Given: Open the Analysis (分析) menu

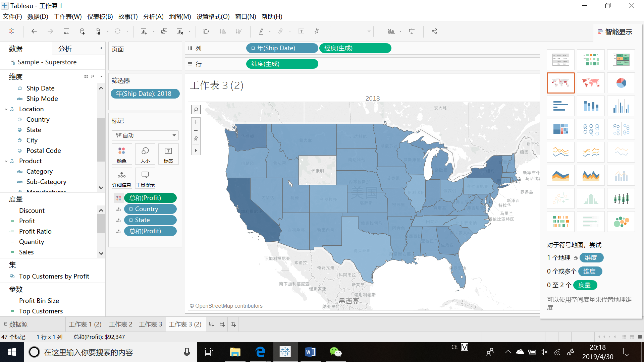Looking at the screenshot, I should [153, 16].
